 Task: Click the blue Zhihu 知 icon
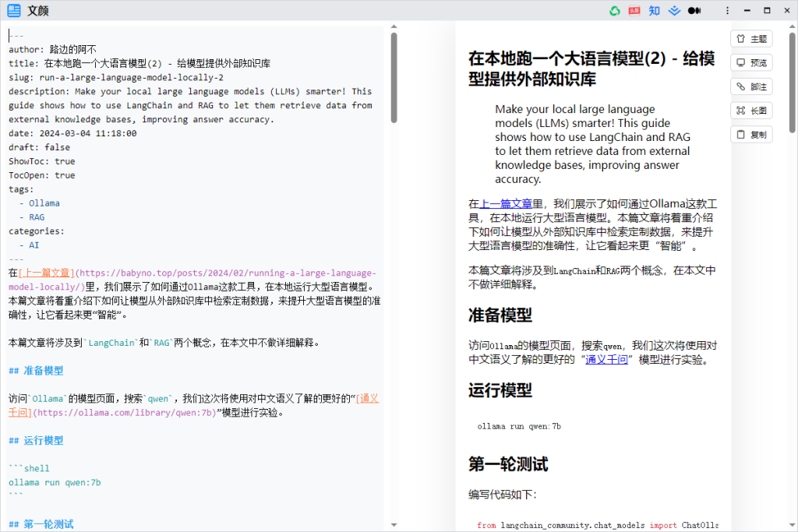(x=655, y=11)
